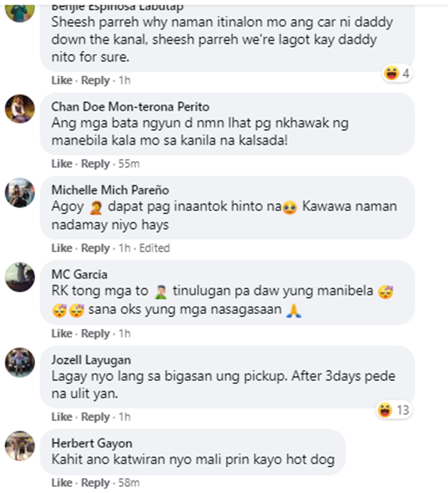Open the Jozell Layugan name link
The height and width of the screenshot is (493, 448).
[x=91, y=360]
